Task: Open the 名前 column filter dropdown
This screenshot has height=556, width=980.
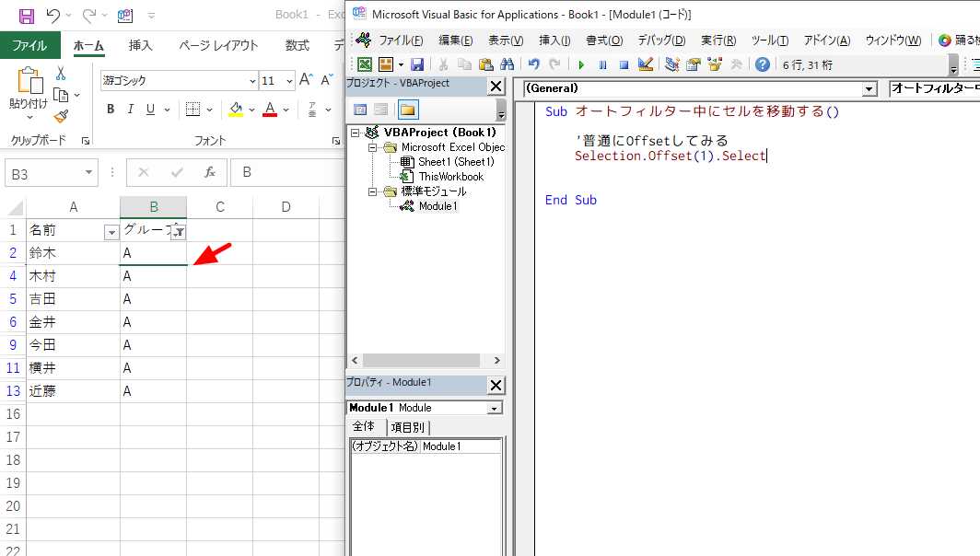Action: click(x=111, y=232)
